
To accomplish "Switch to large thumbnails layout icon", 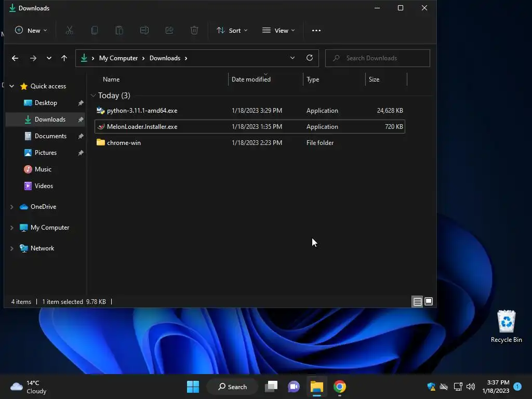I will click(x=429, y=301).
